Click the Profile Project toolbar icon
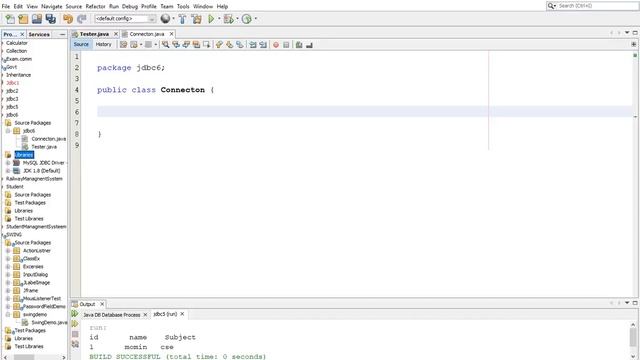Screen dimensions: 640x360 (x=246, y=19)
